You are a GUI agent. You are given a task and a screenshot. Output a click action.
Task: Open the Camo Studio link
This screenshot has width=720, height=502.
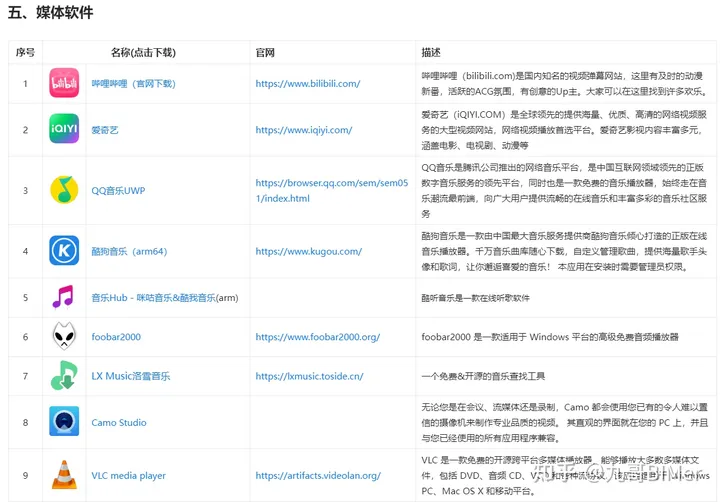tap(119, 423)
